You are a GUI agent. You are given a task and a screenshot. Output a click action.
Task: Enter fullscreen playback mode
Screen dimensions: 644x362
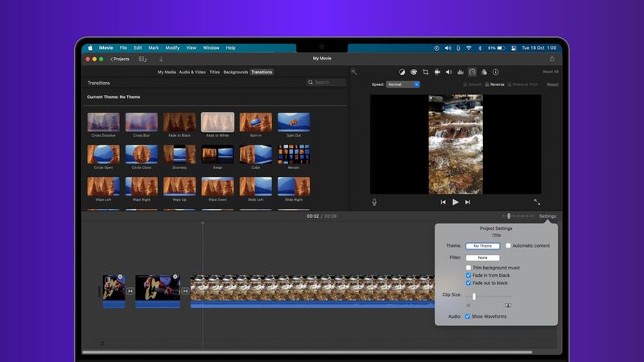[537, 202]
